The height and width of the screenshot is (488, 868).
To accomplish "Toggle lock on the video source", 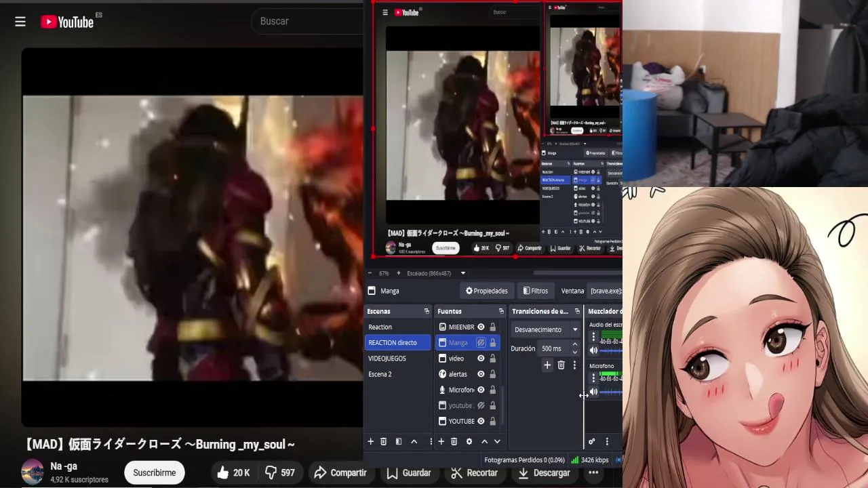I will [x=493, y=358].
